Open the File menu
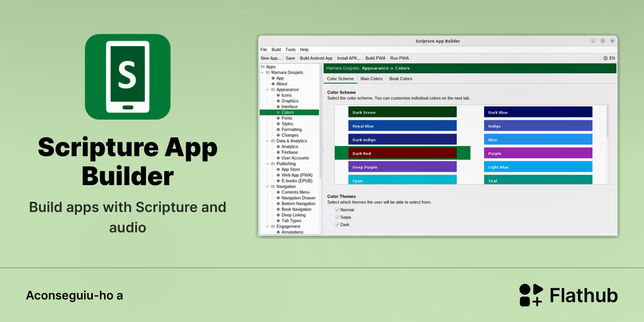 [264, 49]
